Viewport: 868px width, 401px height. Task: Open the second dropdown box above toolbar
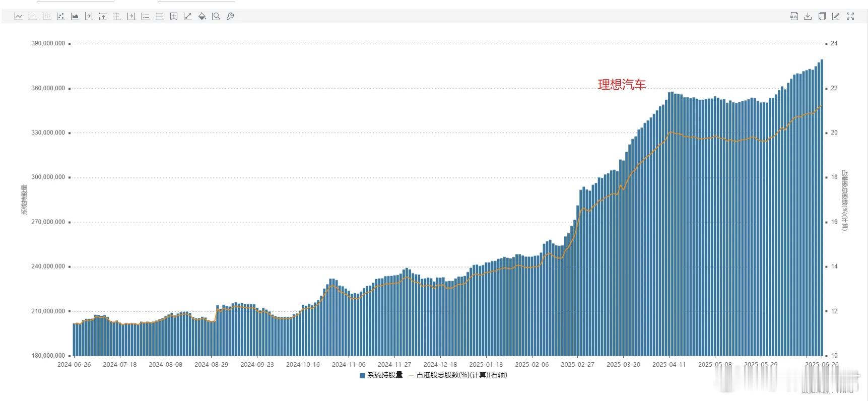tap(196, 1)
